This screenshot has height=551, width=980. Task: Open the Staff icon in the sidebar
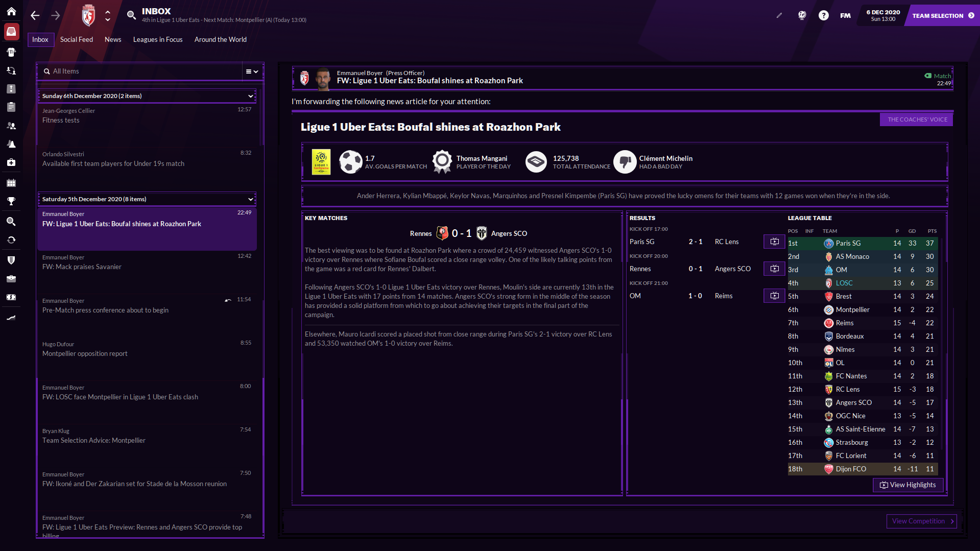tap(11, 126)
